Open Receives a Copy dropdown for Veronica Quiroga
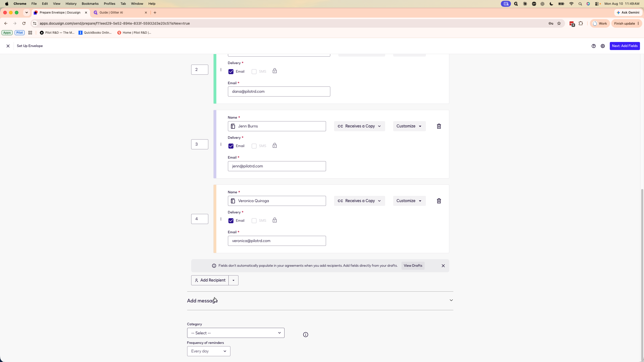Image resolution: width=644 pixels, height=362 pixels. point(359,201)
